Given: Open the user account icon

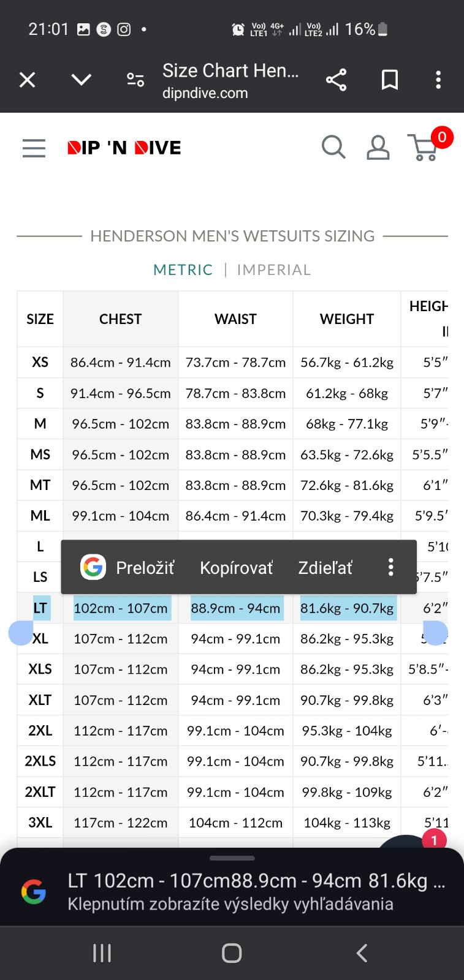Looking at the screenshot, I should tap(378, 148).
